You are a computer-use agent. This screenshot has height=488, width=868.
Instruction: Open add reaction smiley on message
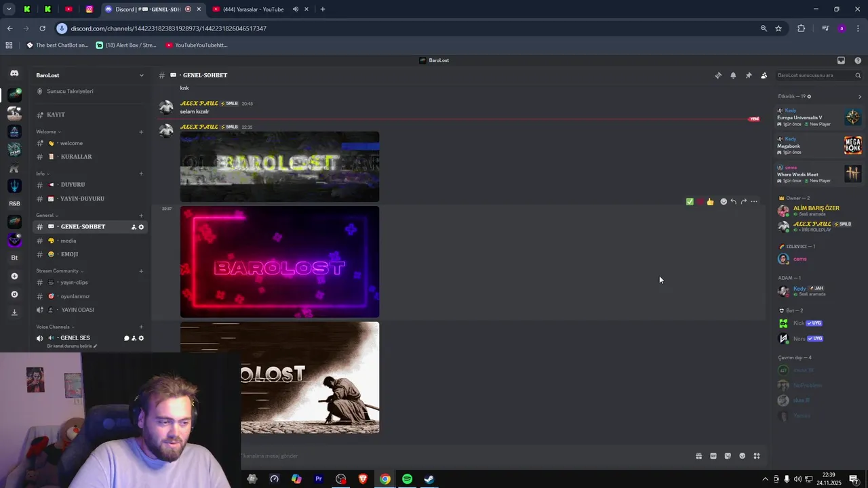724,201
